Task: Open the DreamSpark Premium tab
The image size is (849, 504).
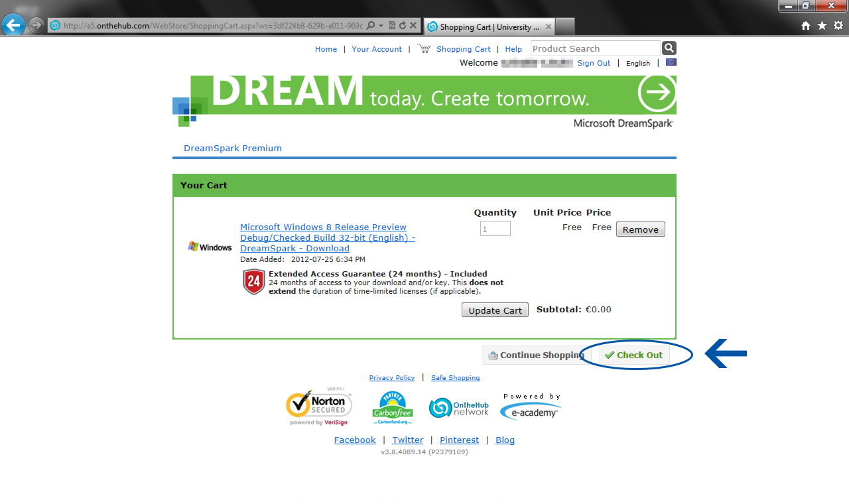Action: pyautogui.click(x=233, y=148)
